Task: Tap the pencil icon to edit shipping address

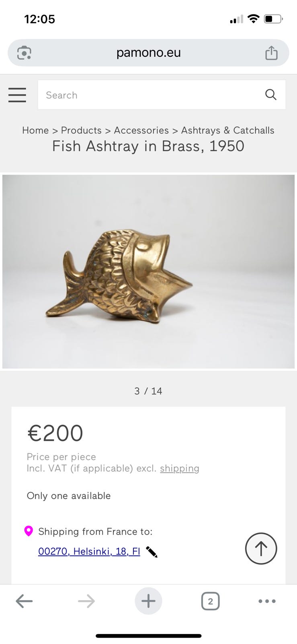Action: pos(152,552)
